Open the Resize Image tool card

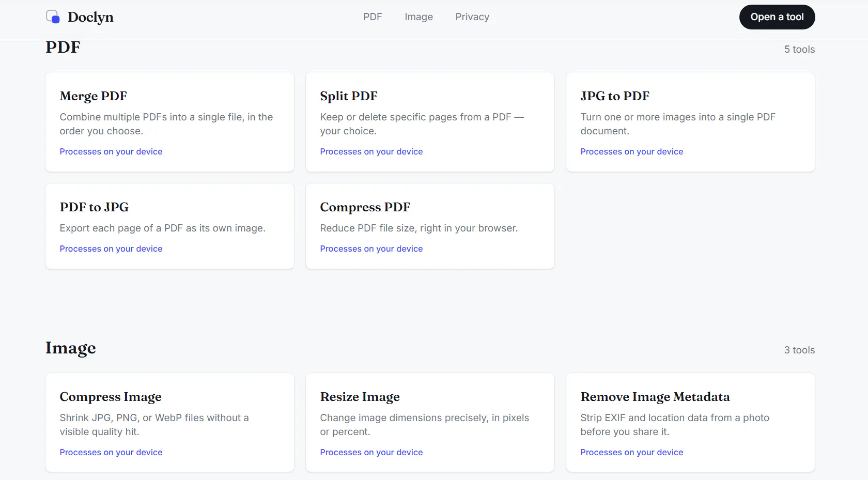[430, 423]
